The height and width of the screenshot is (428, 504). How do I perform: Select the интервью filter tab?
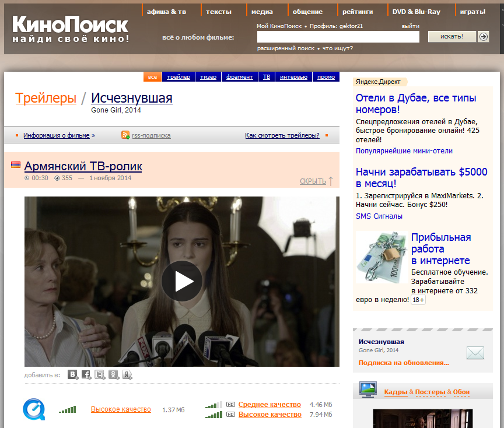[x=293, y=77]
